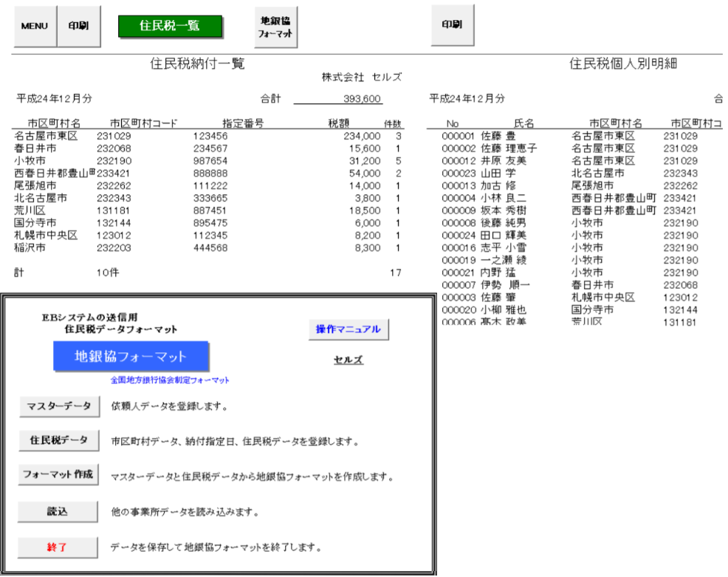Image resolution: width=728 pixels, height=577 pixels.
Task: Click the tax amount 54,000
Action: click(365, 174)
